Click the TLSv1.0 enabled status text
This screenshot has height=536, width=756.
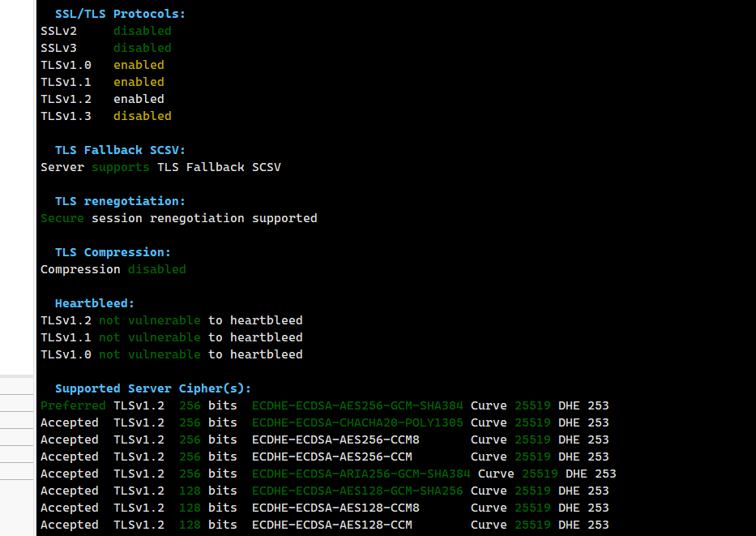click(139, 65)
